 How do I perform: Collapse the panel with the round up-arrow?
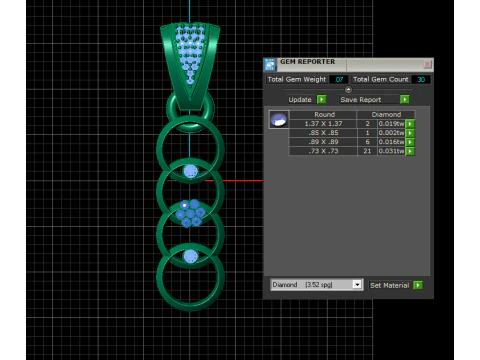click(x=348, y=89)
